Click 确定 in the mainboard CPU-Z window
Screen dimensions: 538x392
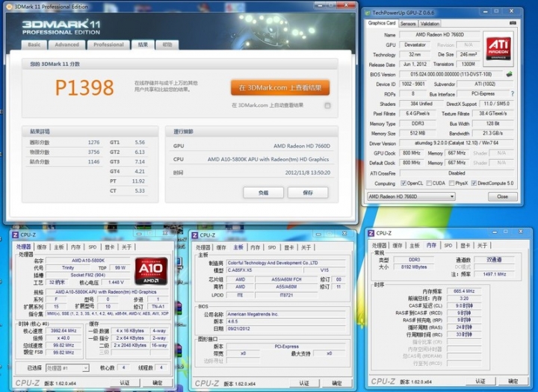[x=337, y=383]
